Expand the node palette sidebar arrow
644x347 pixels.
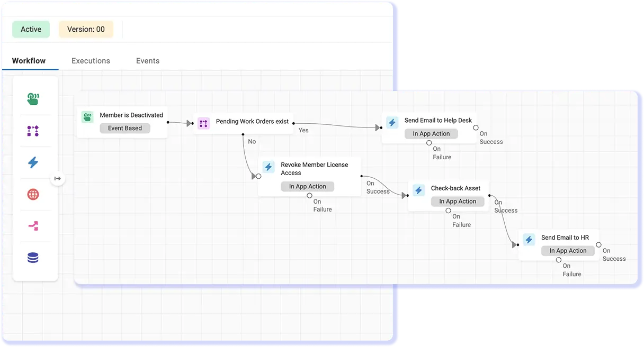tap(58, 179)
